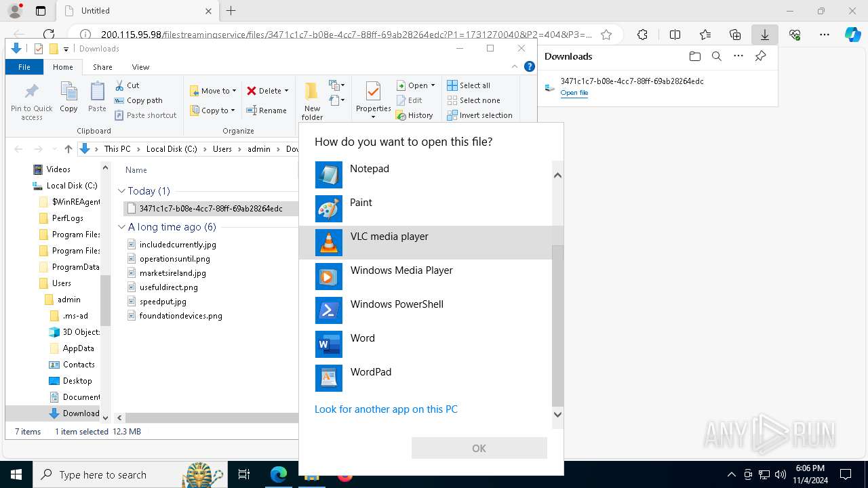Open Task View on the taskbar
Viewport: 868px width, 488px height.
point(244,474)
